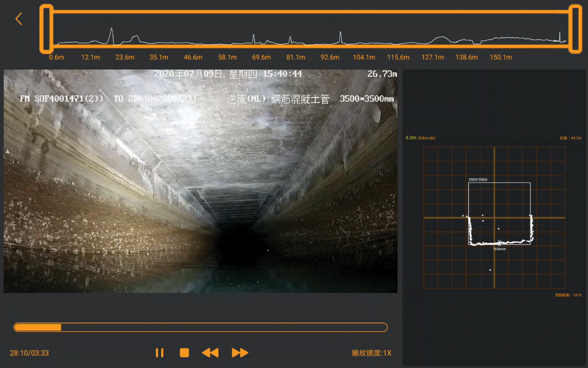Click the 1810 top distance readout below grid
Viewport: 588px width, 368px height.
pyautogui.click(x=569, y=295)
